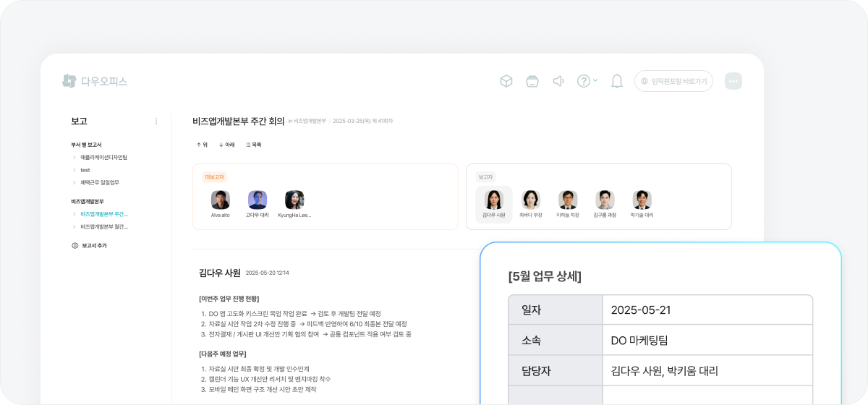Click the [다음주 예정 업무] heading

(223, 354)
